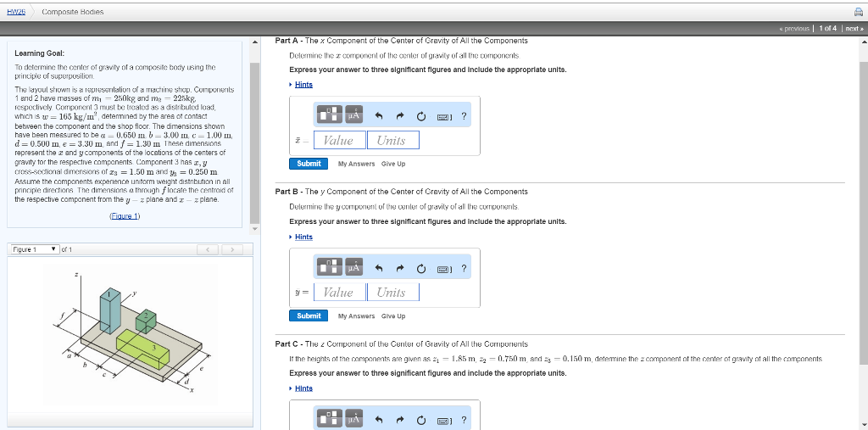The height and width of the screenshot is (430, 868).
Task: Open the Figure 1 dropdown selector
Action: click(34, 249)
